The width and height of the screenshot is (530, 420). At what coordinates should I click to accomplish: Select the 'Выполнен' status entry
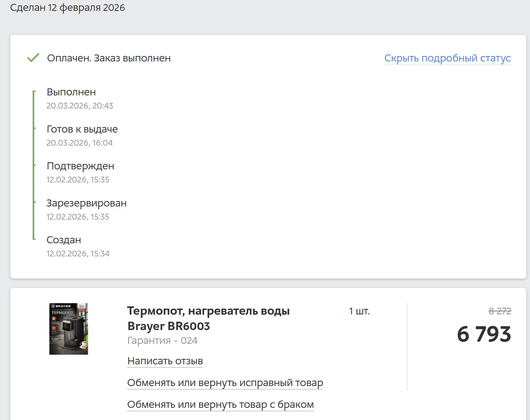(71, 92)
